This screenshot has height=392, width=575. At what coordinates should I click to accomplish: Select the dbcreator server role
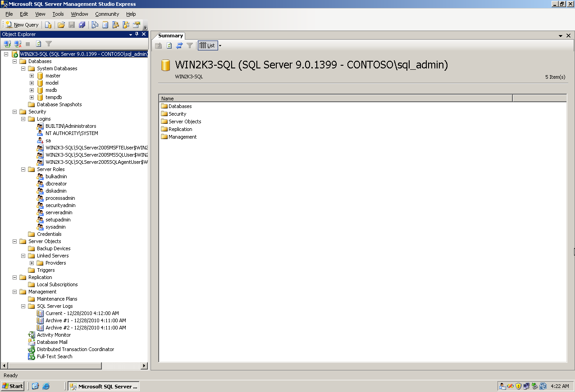56,184
